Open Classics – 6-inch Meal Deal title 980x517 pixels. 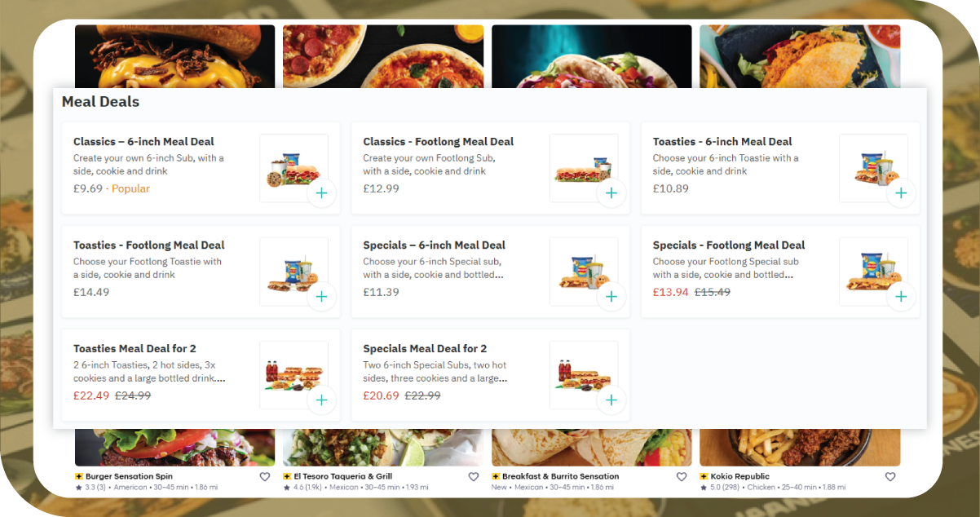(x=143, y=142)
